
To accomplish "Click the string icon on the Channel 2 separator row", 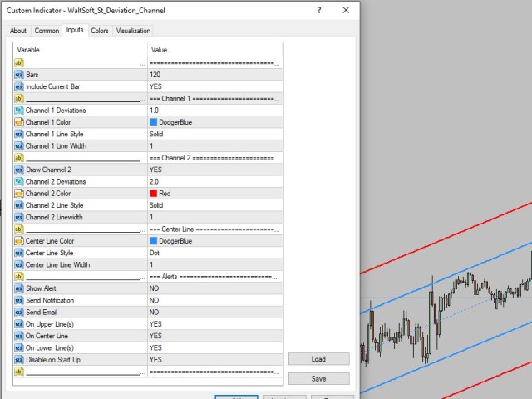I will coord(19,158).
